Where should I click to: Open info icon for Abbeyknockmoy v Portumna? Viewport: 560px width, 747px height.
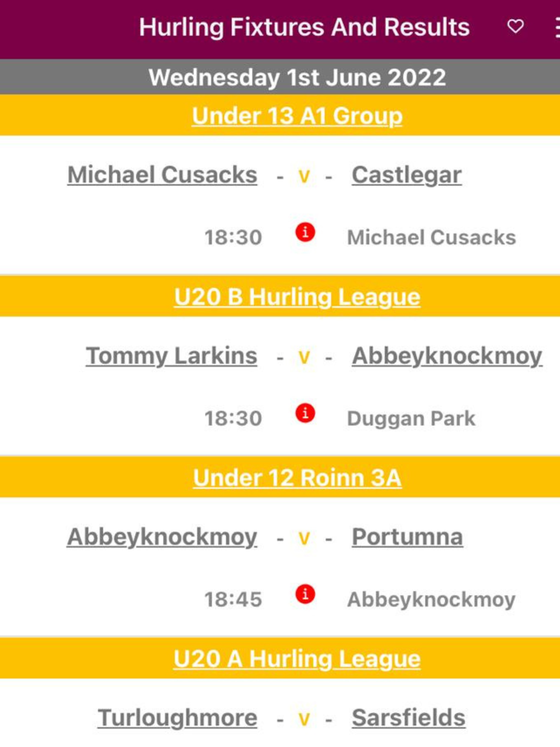click(305, 594)
